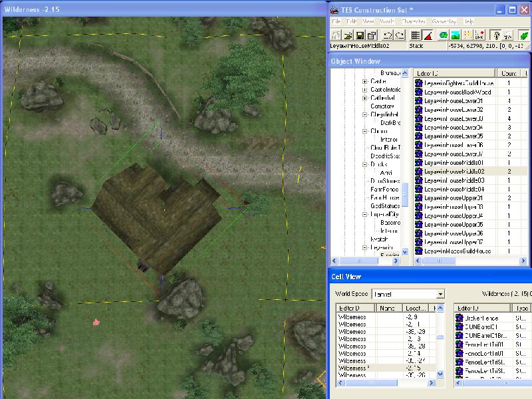Click the Redo arrow icon
Image resolution: width=532 pixels, height=399 pixels.
400,35
